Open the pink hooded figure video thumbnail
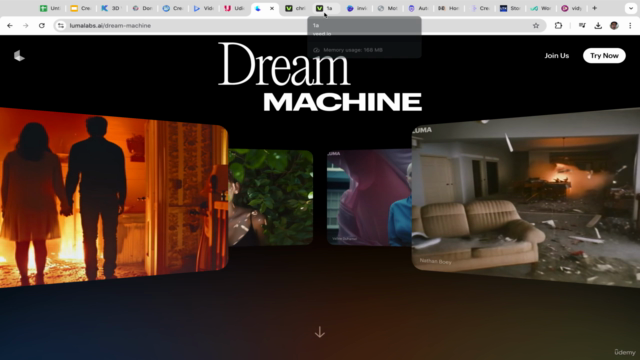 pyautogui.click(x=369, y=198)
